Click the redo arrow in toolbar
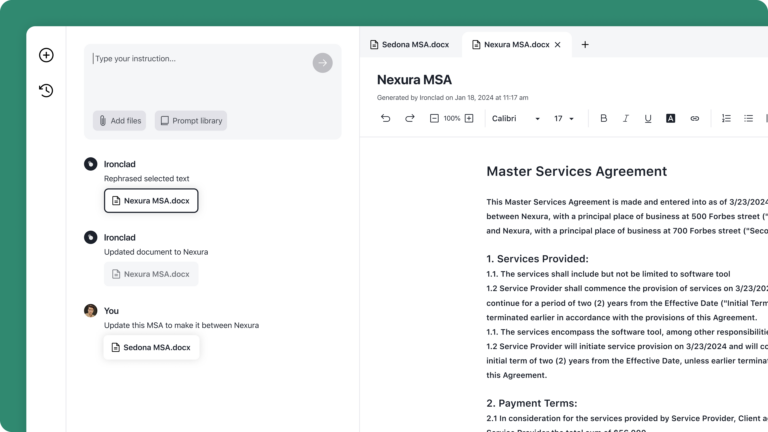Viewport: 768px width, 432px height. 409,118
